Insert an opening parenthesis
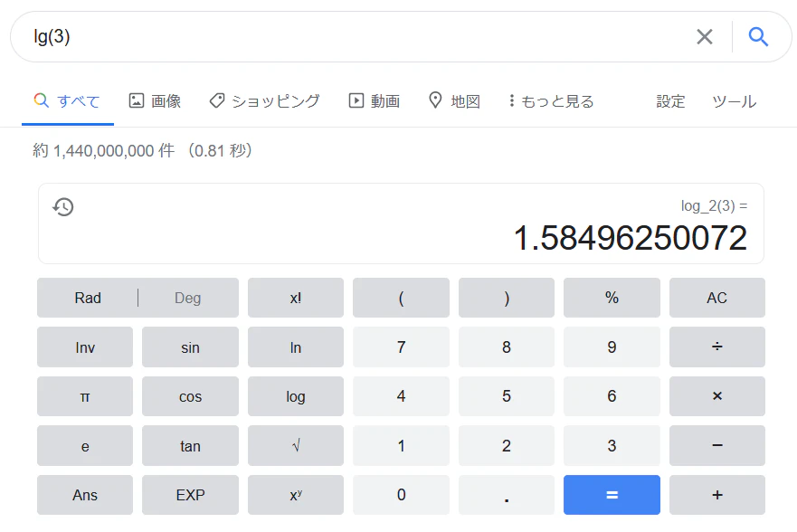This screenshot has width=797, height=532. (401, 298)
